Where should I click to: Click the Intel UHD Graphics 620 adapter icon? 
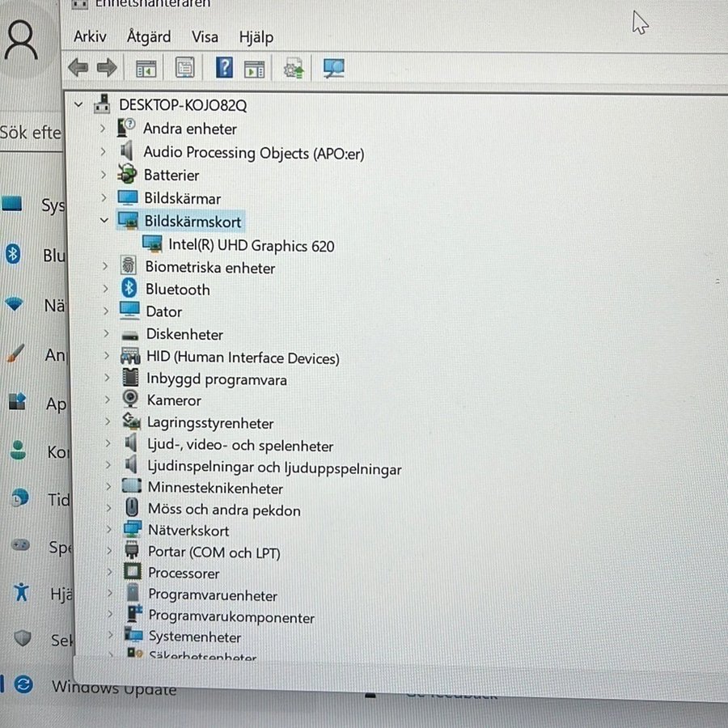pos(152,243)
